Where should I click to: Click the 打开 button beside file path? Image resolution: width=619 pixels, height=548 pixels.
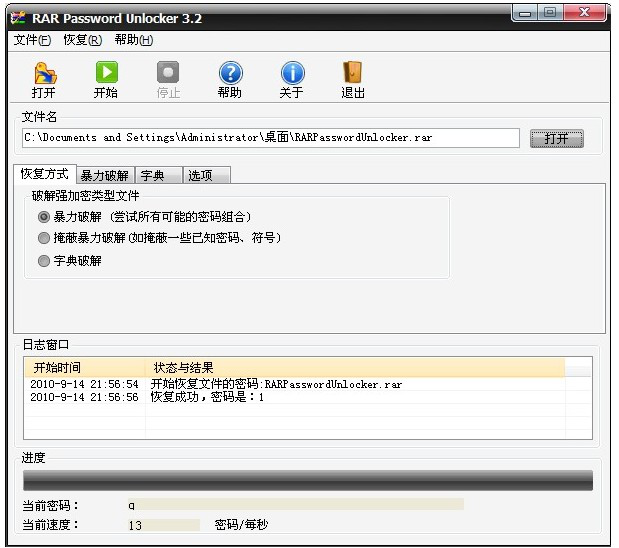pos(556,139)
